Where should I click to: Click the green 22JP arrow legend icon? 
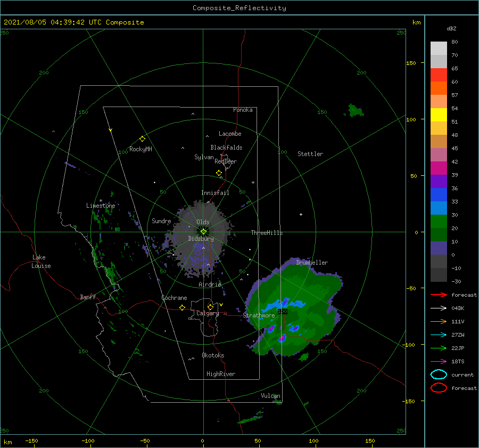pyautogui.click(x=439, y=348)
